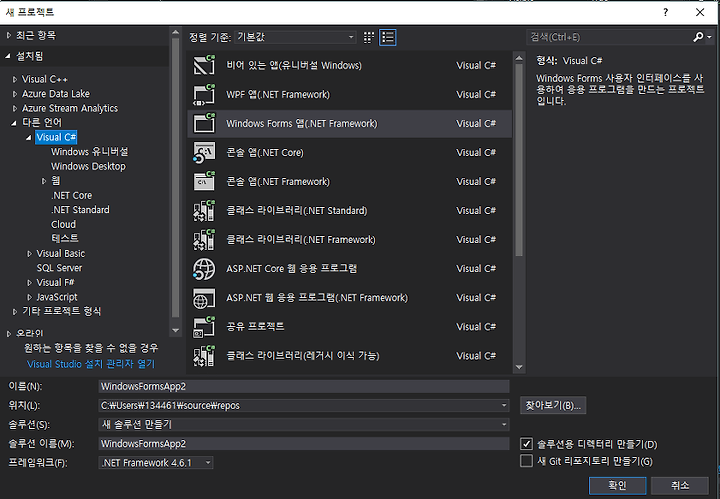The image size is (720, 499).
Task: Select Cloud category
Action: 63,224
